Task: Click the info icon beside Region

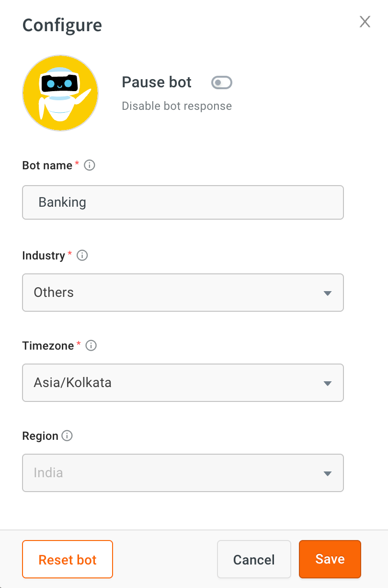Action: tap(68, 436)
